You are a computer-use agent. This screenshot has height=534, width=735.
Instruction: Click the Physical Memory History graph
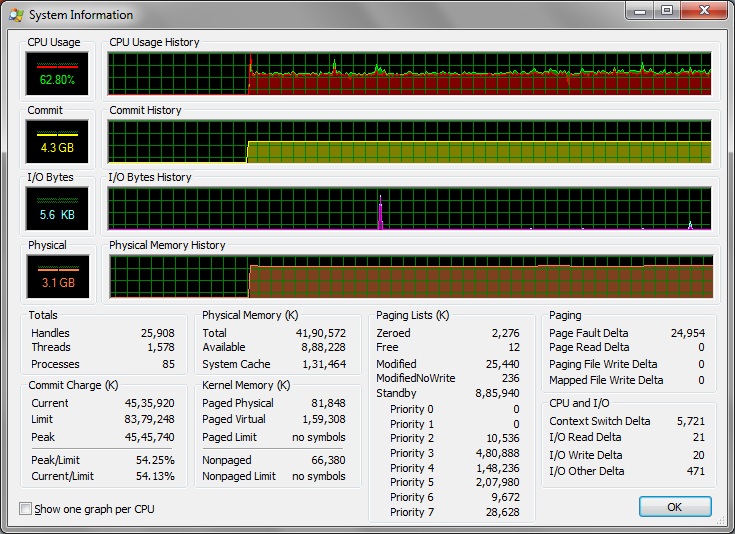pos(411,277)
